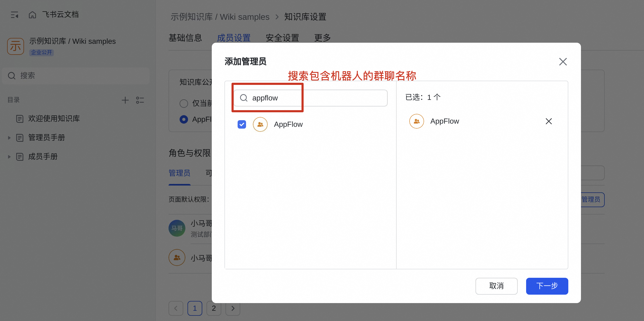This screenshot has width=644, height=321.
Task: Click the 示 wiki logo icon
Action: pos(16,46)
